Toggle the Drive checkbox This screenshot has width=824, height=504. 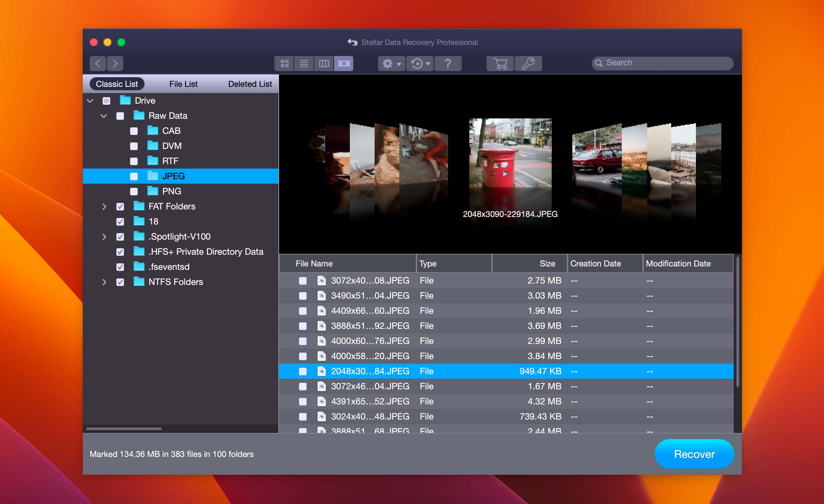click(106, 101)
